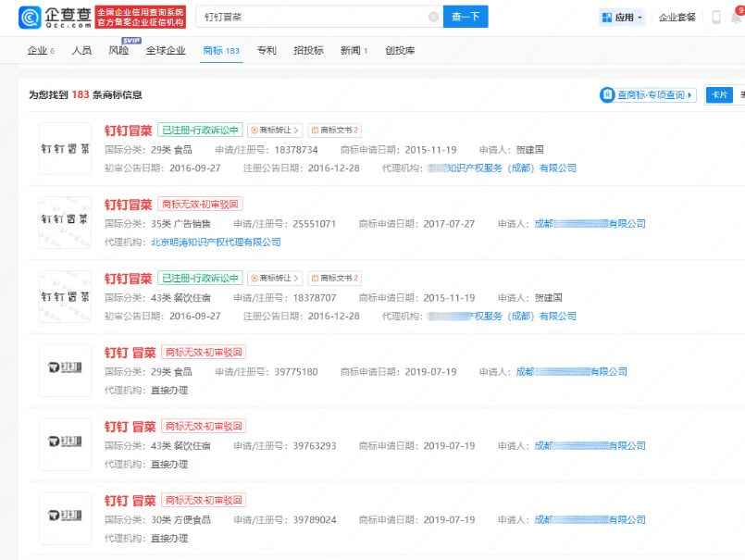Open the 应用 dropdown menu
745x560 pixels.
[622, 18]
